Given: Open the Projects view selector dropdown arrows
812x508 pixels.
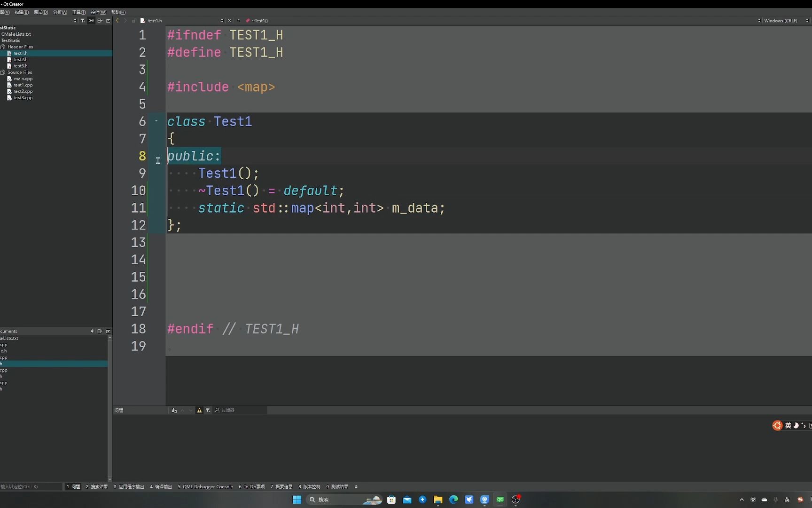Looking at the screenshot, I should pos(75,21).
